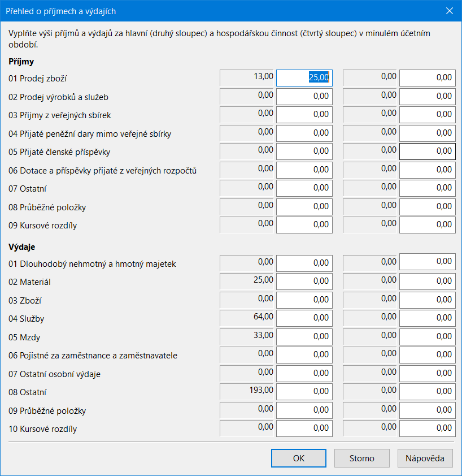The width and height of the screenshot is (462, 476).
Task: Click read-only value 33,00 for Mzdy
Action: pos(247,336)
